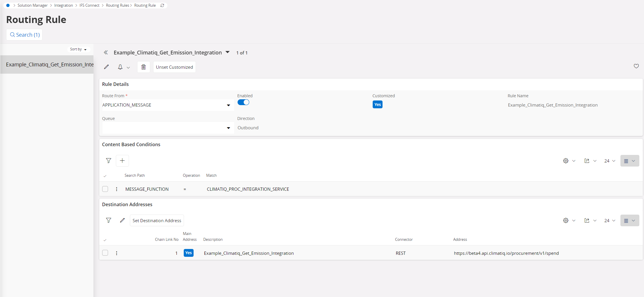Image resolution: width=644 pixels, height=297 pixels.
Task: Sort by Connector column header
Action: [x=404, y=239]
